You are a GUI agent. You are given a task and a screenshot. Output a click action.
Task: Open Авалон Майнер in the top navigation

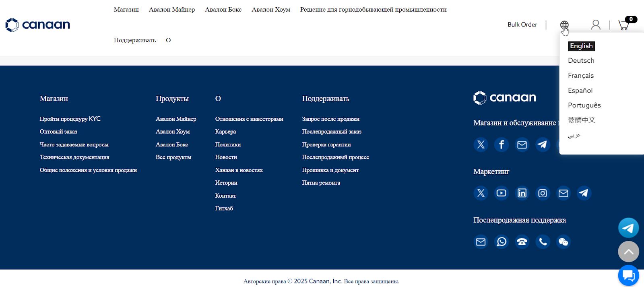pyautogui.click(x=172, y=10)
